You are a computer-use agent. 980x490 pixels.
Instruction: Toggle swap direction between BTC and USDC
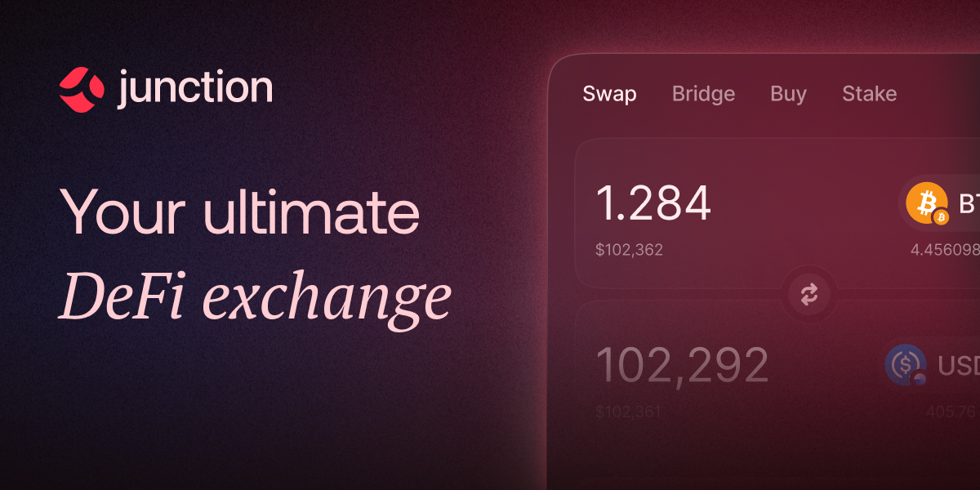click(x=809, y=294)
